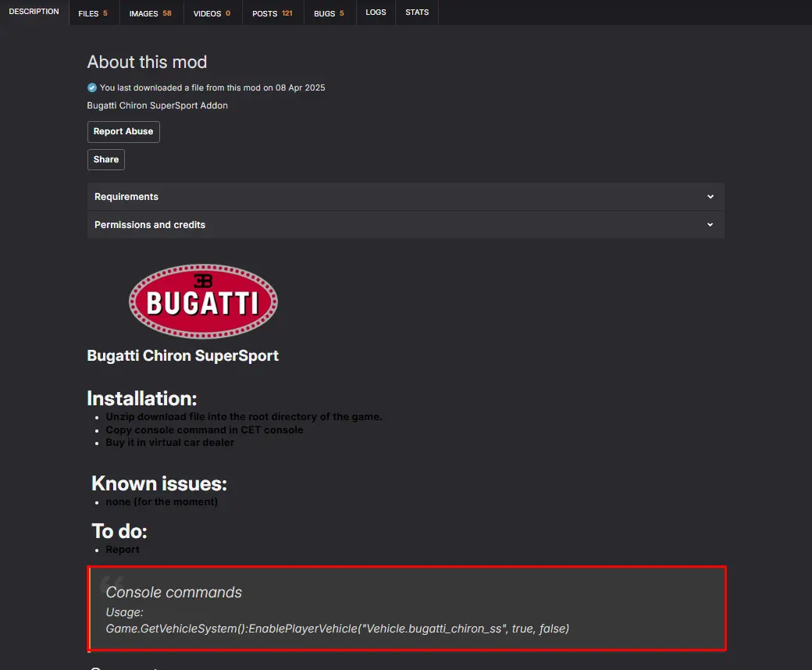Click the EnablePlayerVehicle console command text
812x670 pixels.
coord(337,629)
